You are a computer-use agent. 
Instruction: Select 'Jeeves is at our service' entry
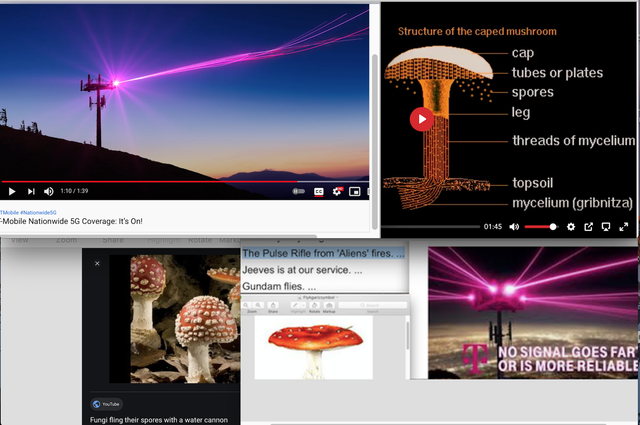tap(302, 270)
